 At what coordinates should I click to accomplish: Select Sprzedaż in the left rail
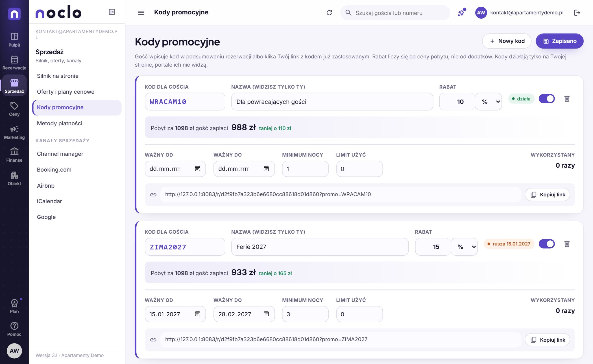tap(14, 85)
